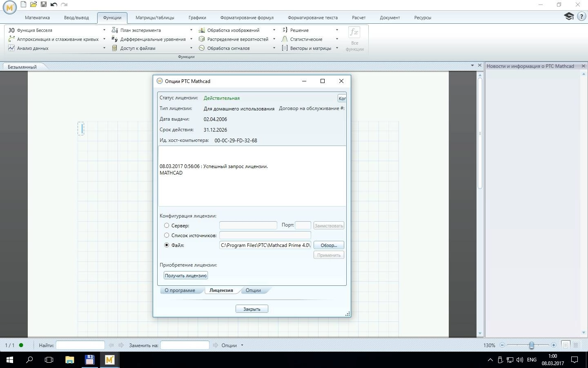The width and height of the screenshot is (588, 368).
Task: Open Windows Start menu
Action: click(9, 360)
